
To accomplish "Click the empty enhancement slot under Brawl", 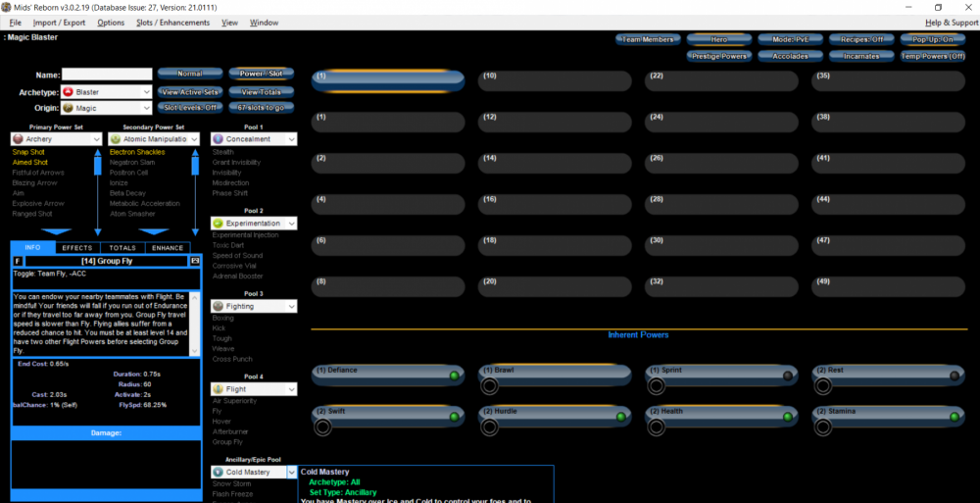I will (489, 386).
